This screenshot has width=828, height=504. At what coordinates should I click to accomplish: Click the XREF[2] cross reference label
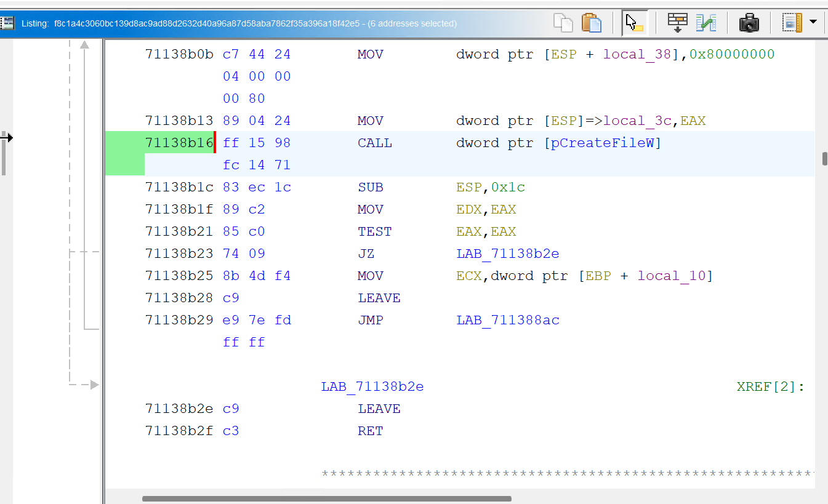tap(770, 387)
